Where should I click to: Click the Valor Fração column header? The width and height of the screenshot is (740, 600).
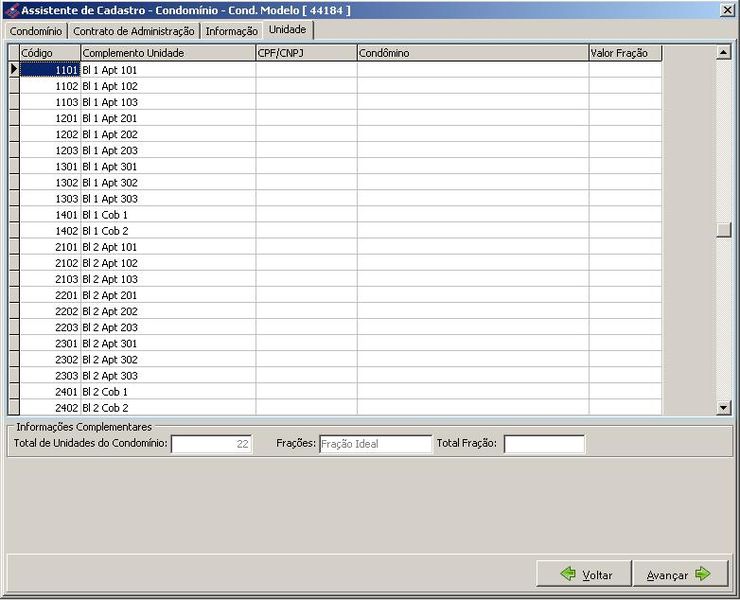tap(625, 53)
